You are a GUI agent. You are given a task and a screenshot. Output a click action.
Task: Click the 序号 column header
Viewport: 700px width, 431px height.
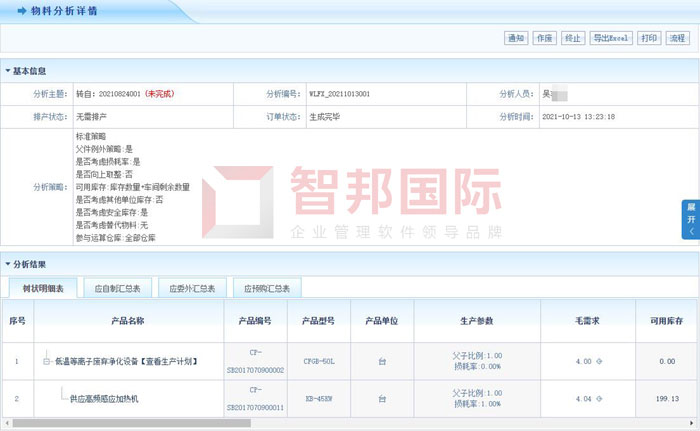(x=17, y=321)
